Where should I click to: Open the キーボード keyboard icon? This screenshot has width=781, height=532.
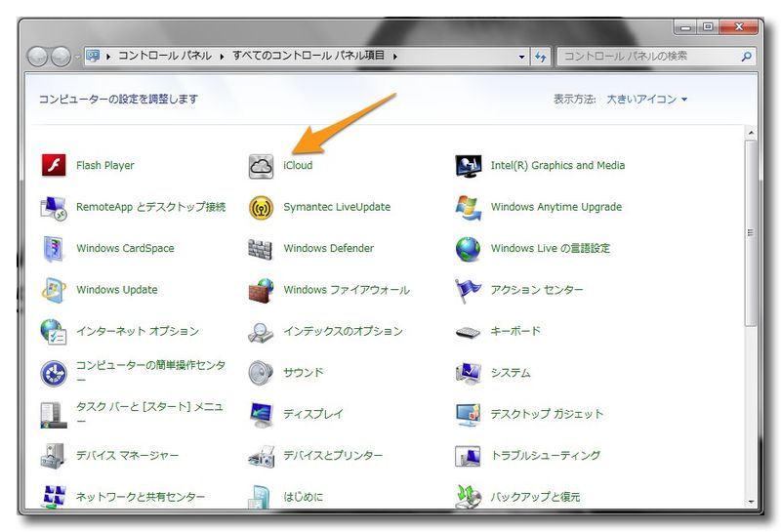469,332
